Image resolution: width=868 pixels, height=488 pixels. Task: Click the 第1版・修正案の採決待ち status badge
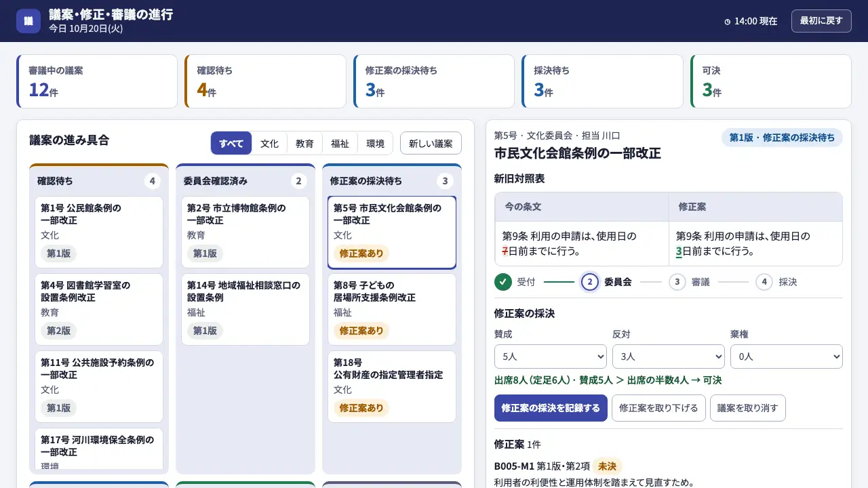click(782, 138)
